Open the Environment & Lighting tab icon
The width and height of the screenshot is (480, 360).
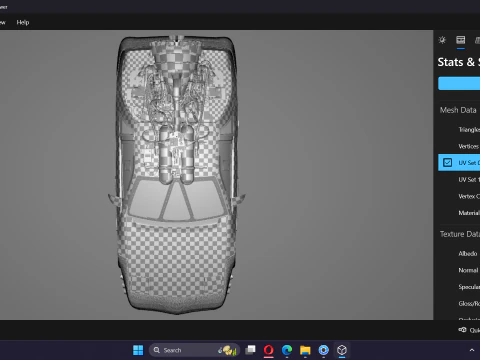coord(442,40)
